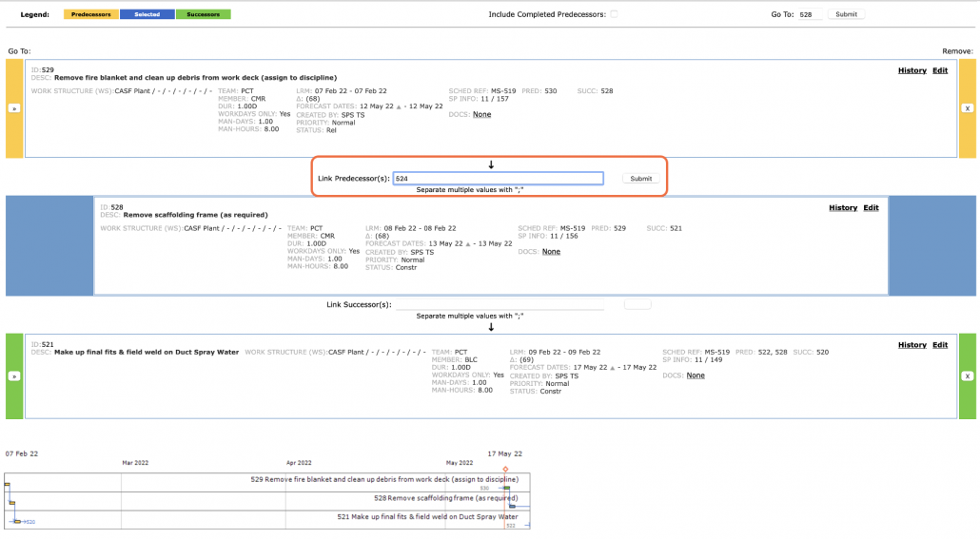Screen dimensions: 980x539
Task: Remove successor 521 with its x button
Action: point(968,376)
